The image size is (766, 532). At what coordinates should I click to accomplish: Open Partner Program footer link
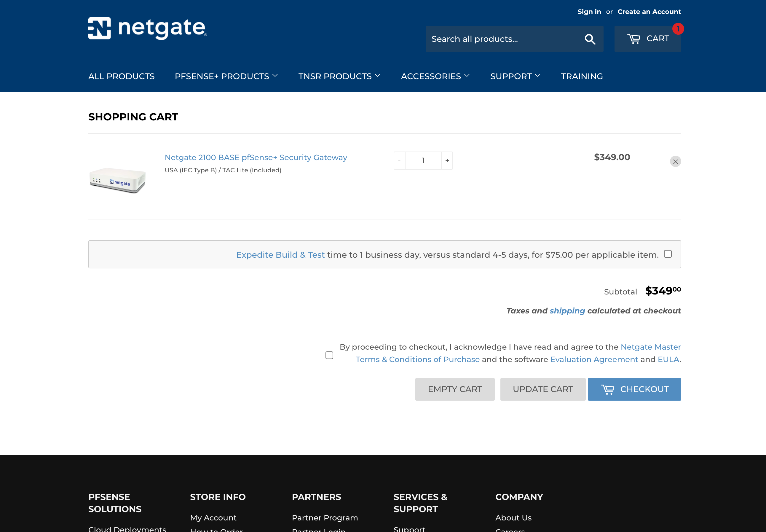(x=325, y=518)
